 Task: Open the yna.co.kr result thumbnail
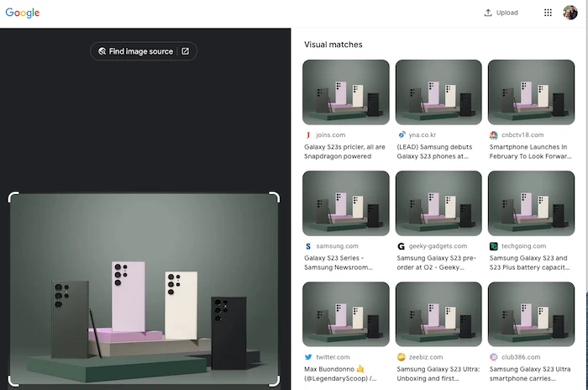(x=438, y=92)
